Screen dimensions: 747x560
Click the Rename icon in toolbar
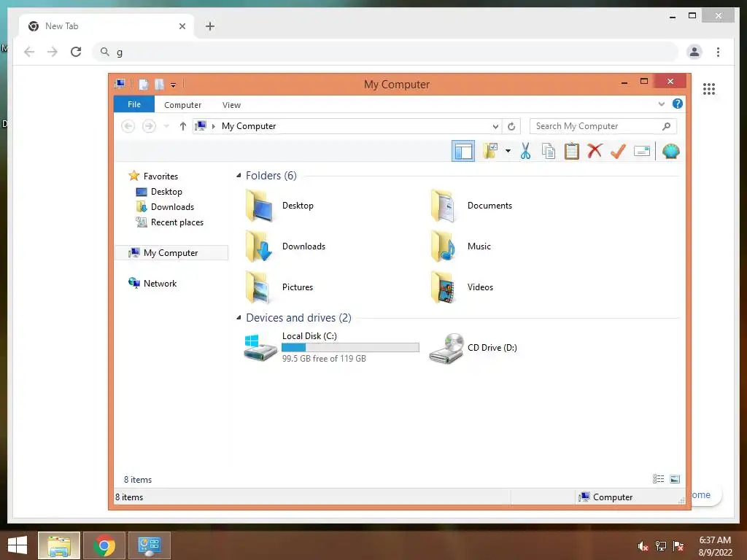click(x=642, y=152)
